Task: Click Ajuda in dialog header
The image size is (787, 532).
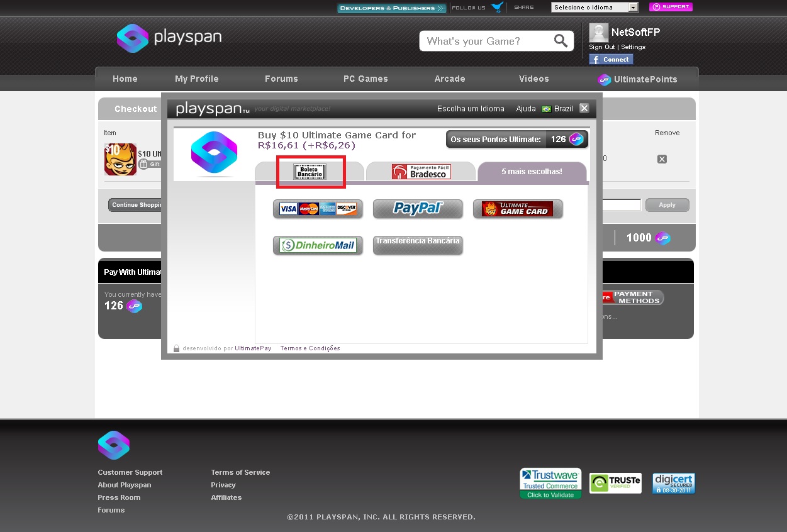Action: [x=526, y=109]
